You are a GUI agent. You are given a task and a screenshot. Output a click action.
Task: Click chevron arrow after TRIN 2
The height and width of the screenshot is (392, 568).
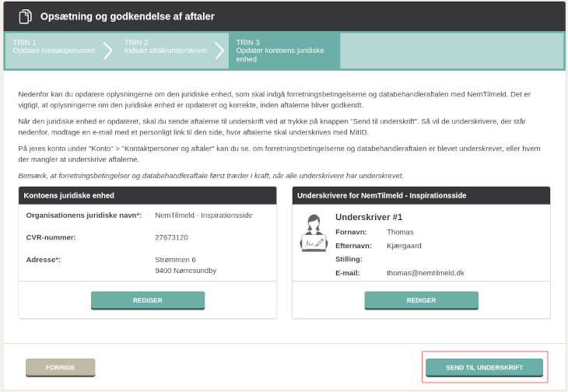pyautogui.click(x=219, y=51)
